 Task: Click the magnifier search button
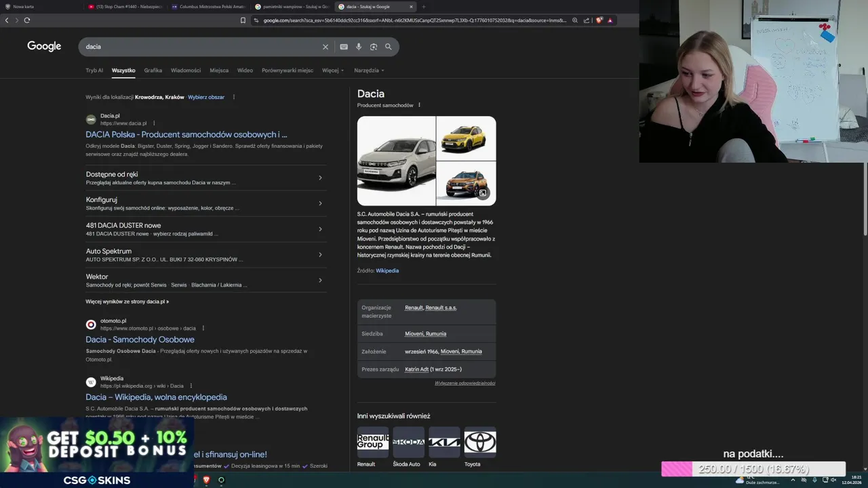point(389,47)
